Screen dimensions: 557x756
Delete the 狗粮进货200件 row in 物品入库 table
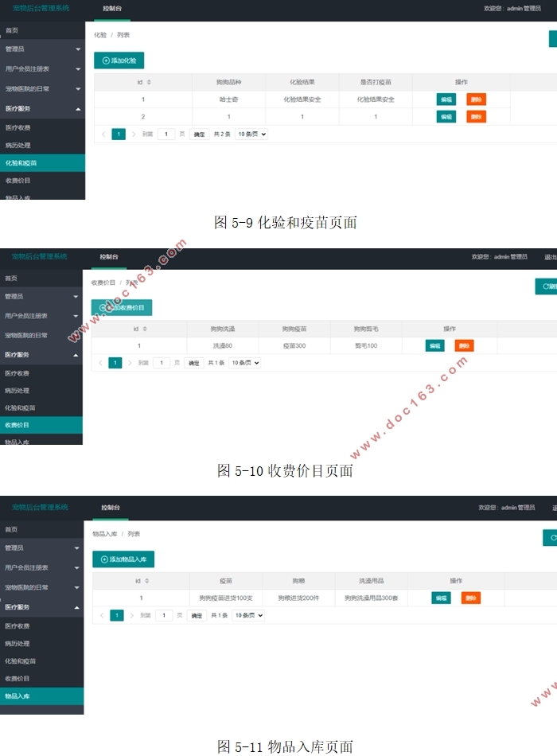pyautogui.click(x=471, y=598)
